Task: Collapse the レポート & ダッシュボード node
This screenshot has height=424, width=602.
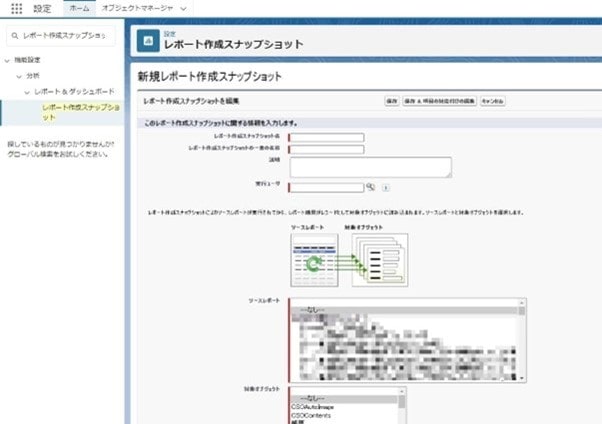Action: (28, 92)
